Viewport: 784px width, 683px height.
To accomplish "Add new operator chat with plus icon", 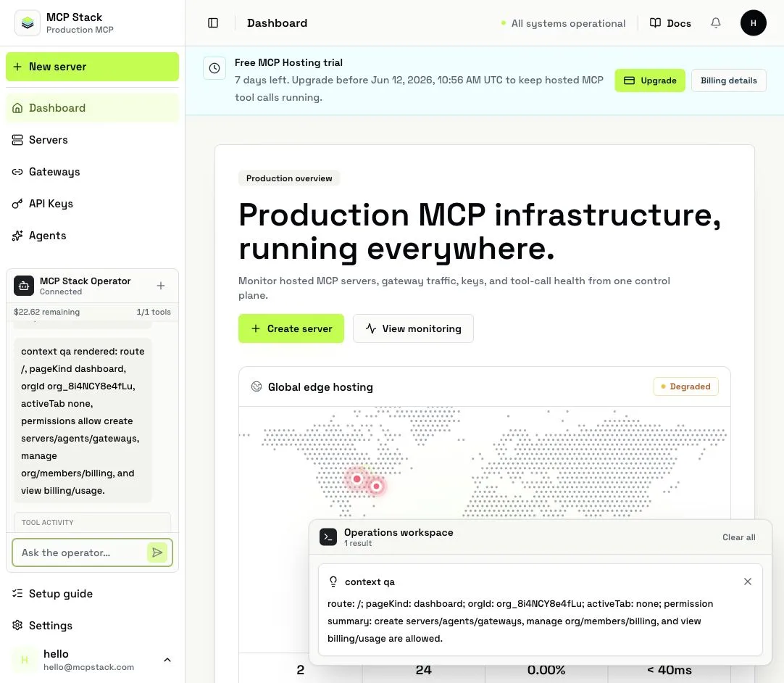I will 161,286.
